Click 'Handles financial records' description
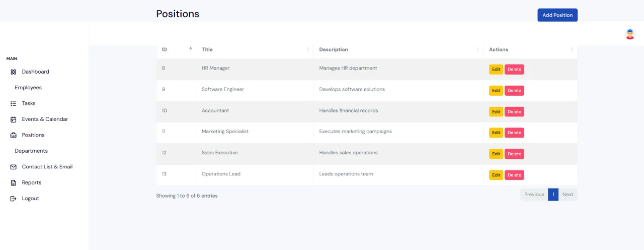 click(x=349, y=110)
